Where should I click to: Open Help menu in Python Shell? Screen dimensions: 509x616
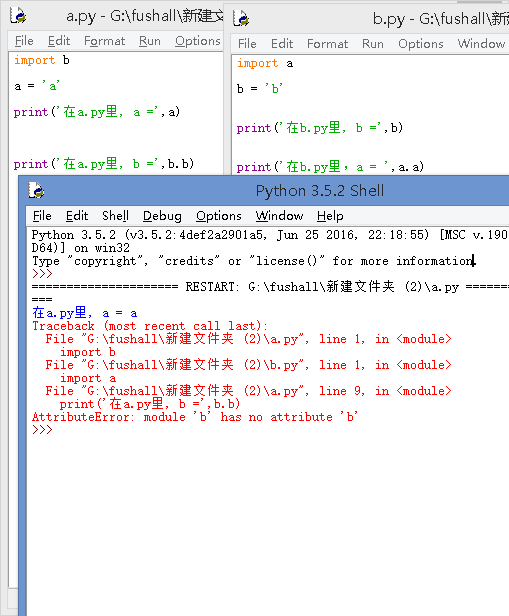coord(330,216)
